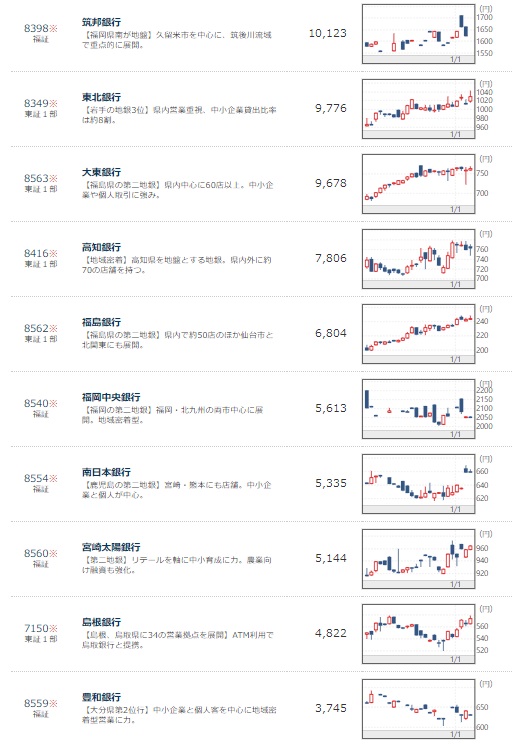
Task: View the 島根銀行 candlestick chart thumbnail
Action: [x=419, y=633]
